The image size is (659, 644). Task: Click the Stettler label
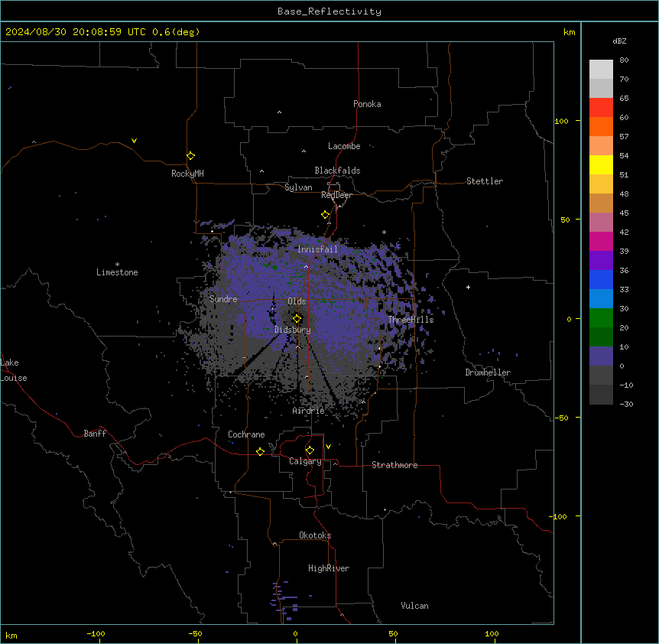tap(485, 181)
